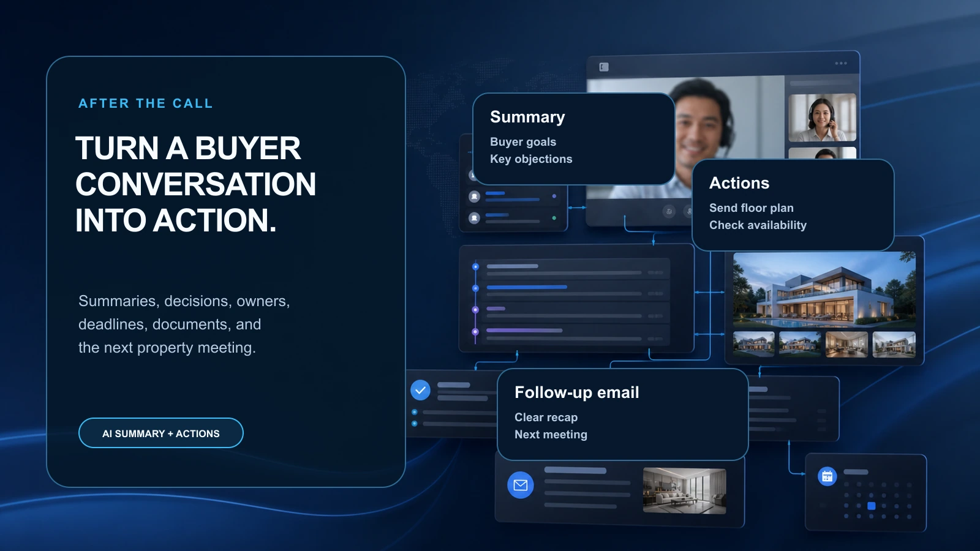Select the highlighted blue date in calendar
The image size is (980, 551).
tap(872, 506)
